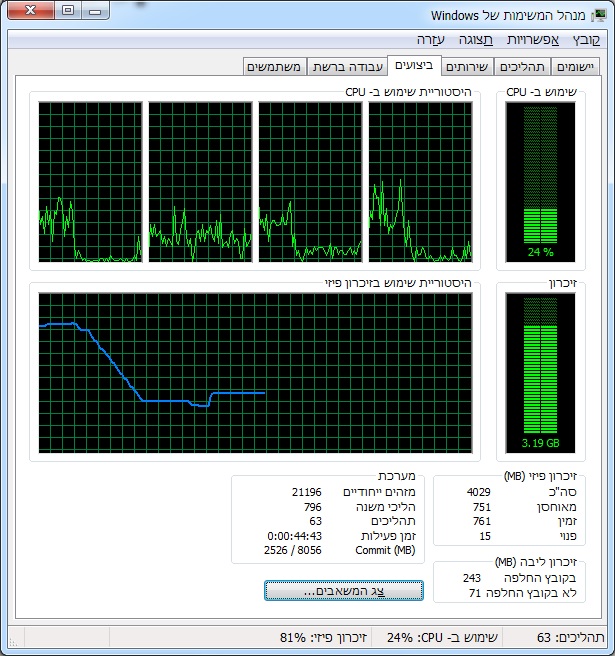The width and height of the screenshot is (615, 656).
Task: Select the ביצועים (Performance) tab
Action: [x=414, y=65]
